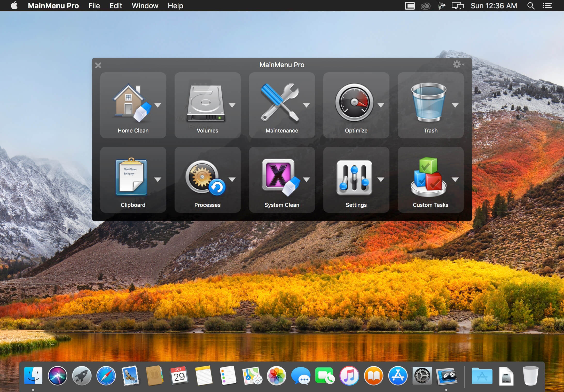
Task: Open the Custom Tasks cubes icon
Action: tap(429, 177)
